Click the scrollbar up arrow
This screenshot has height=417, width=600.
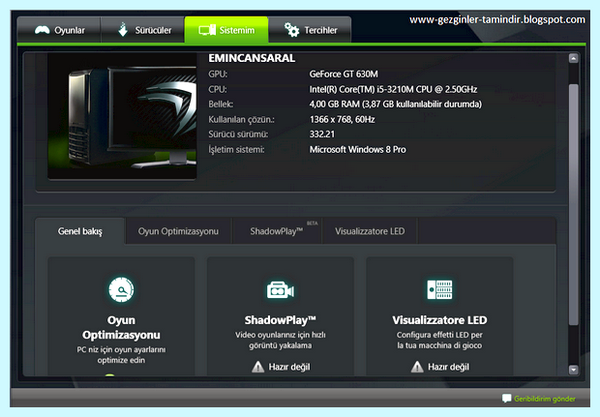pyautogui.click(x=573, y=59)
